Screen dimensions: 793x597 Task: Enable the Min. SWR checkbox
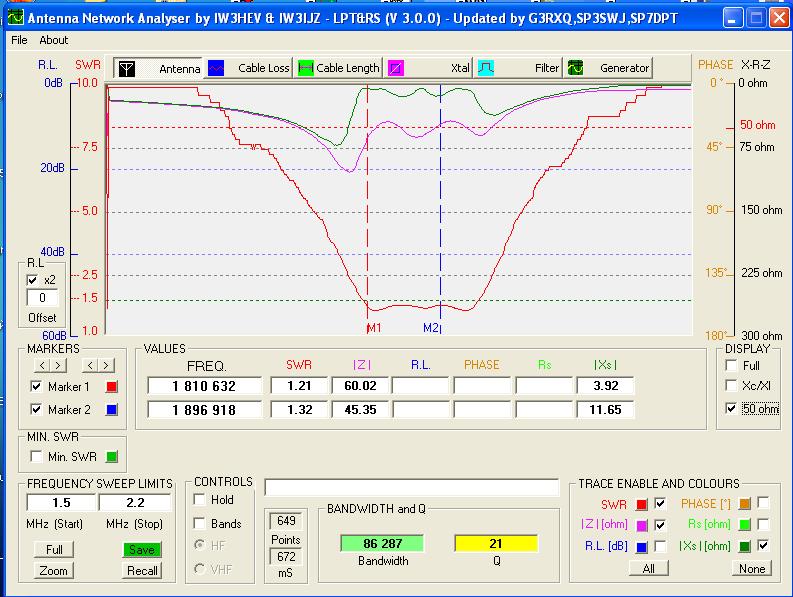(36, 457)
